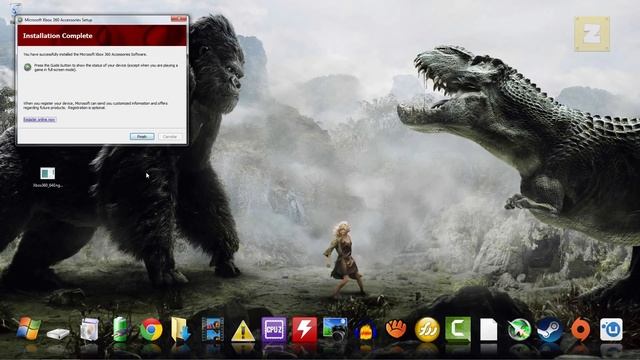
Task: Open the blank white document dock icon
Action: coord(488,330)
